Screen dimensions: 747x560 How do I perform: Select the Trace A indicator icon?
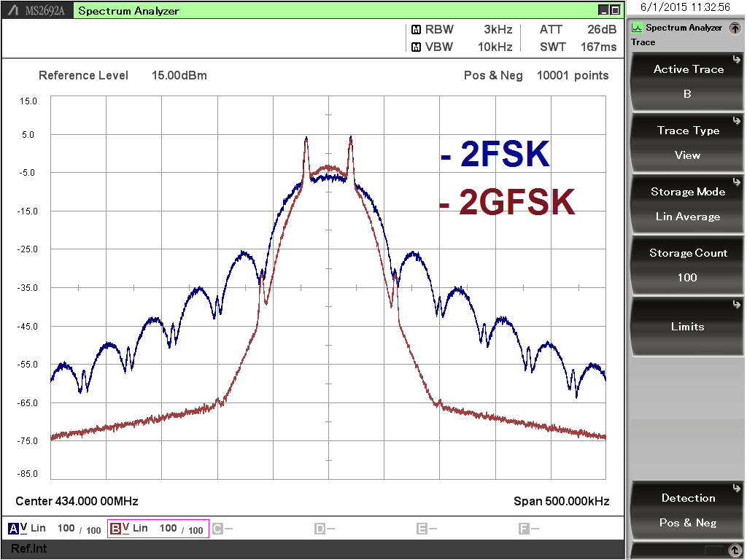coord(13,528)
